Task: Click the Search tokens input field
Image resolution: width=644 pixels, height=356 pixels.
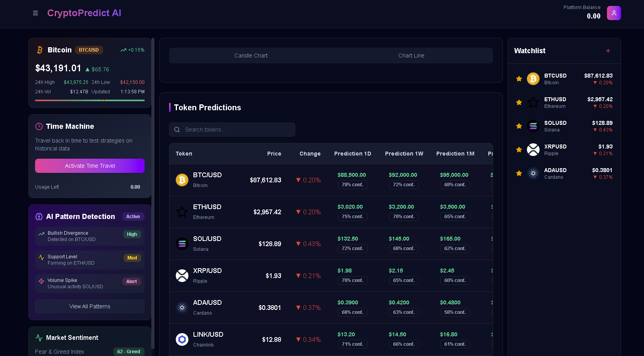Action: (x=232, y=130)
